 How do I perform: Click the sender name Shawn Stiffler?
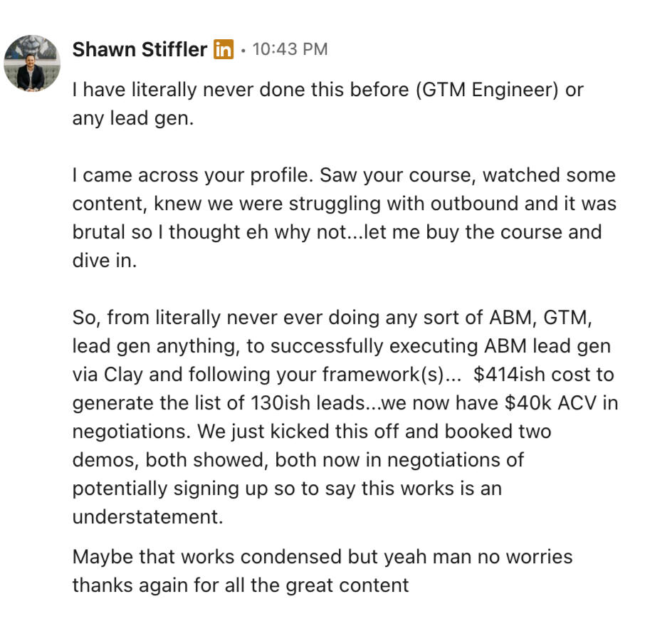point(140,50)
